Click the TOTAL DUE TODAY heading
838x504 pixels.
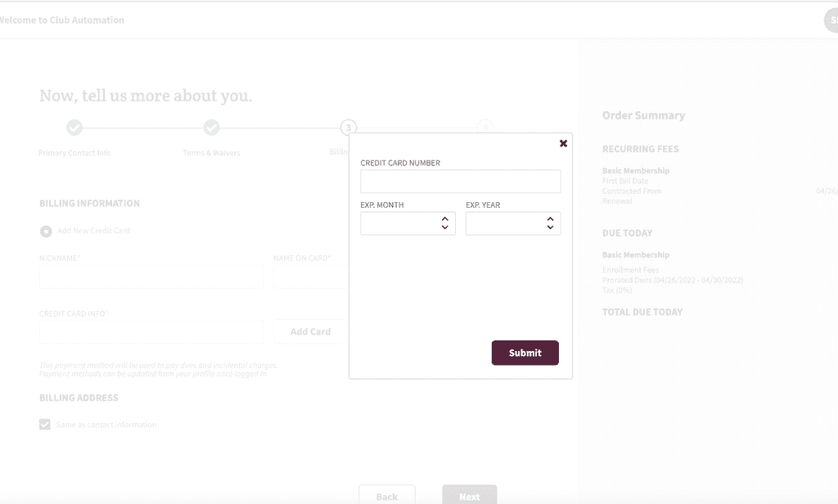[642, 312]
